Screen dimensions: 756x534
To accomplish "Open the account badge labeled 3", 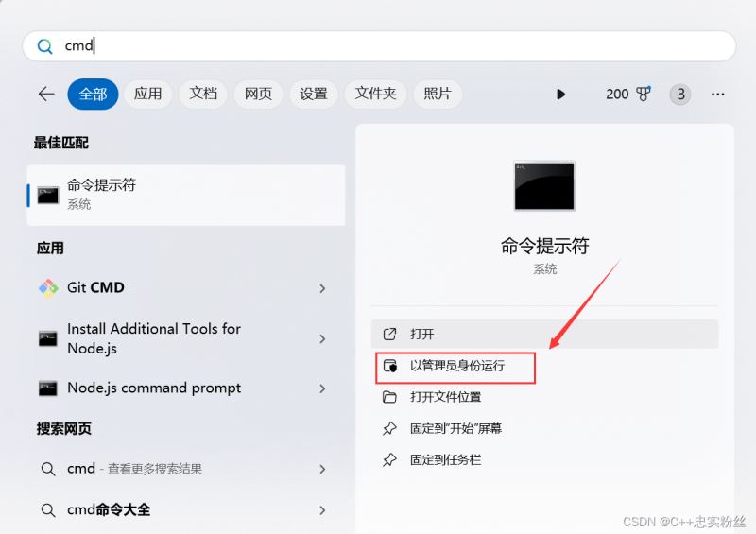I will click(680, 95).
